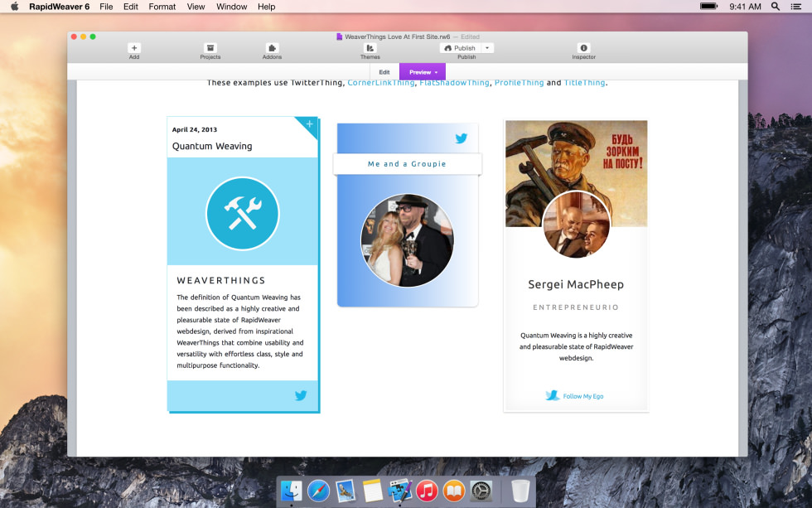Click the WEAVERTHINGS heading
Viewport: 812px width, 508px height.
[221, 280]
